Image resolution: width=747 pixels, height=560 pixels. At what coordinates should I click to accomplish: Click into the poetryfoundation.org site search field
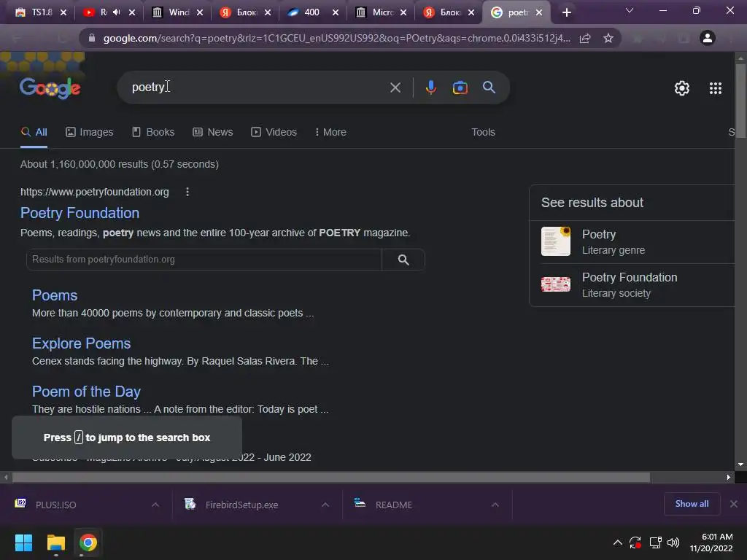click(204, 260)
